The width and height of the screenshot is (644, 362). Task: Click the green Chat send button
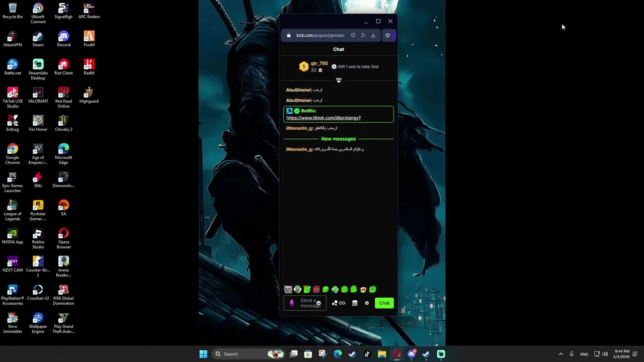click(384, 303)
